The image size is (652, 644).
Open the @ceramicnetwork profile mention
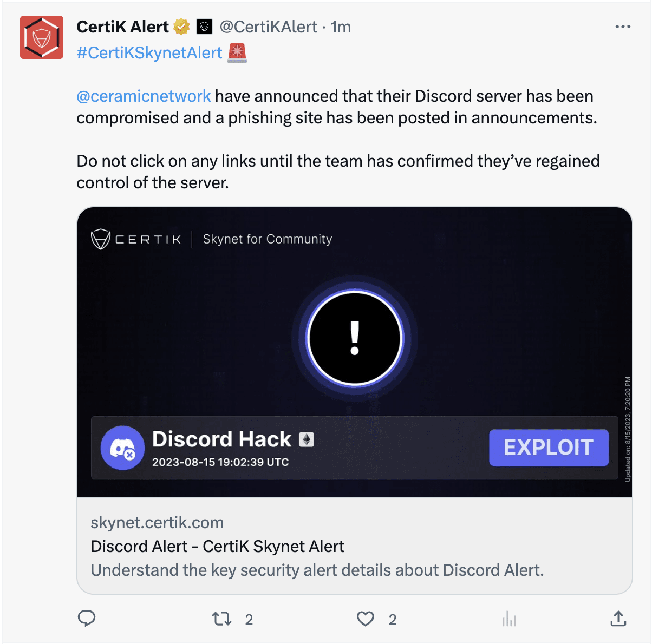pyautogui.click(x=143, y=96)
